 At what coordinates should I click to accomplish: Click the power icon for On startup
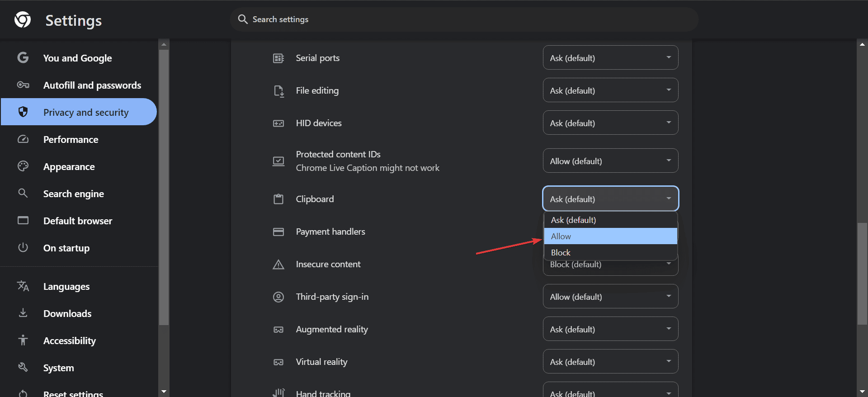point(23,247)
